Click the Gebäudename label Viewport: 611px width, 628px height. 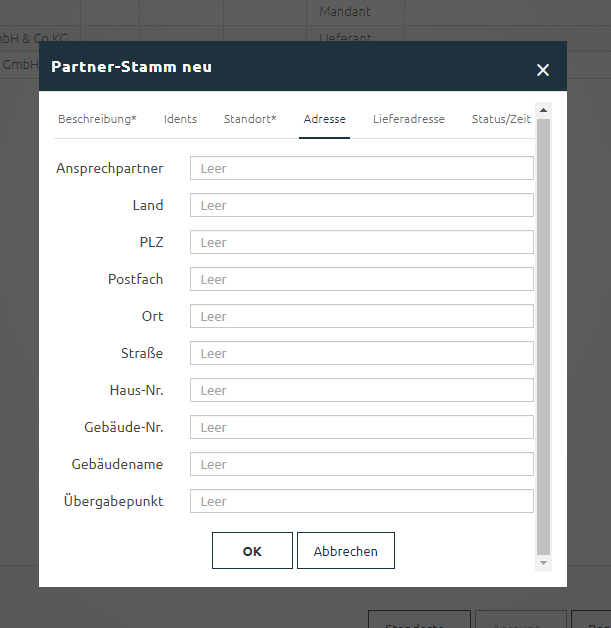(x=117, y=464)
